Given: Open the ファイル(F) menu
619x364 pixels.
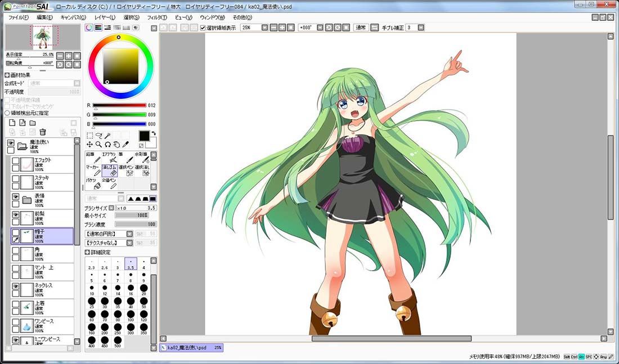Looking at the screenshot, I should [x=19, y=17].
